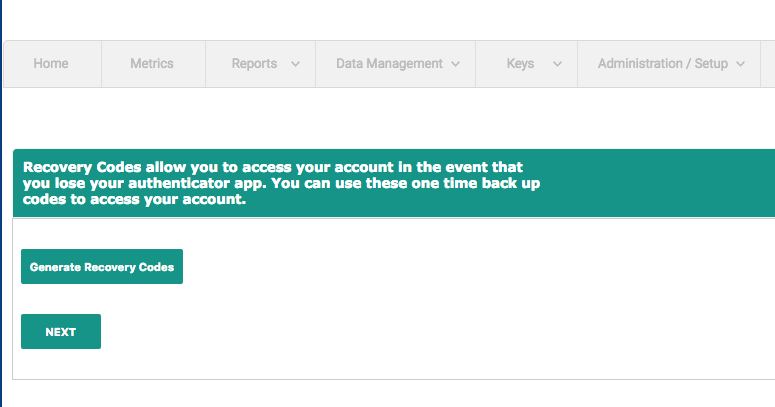
Task: Click the blue left window edge
Action: [x=1, y=250]
